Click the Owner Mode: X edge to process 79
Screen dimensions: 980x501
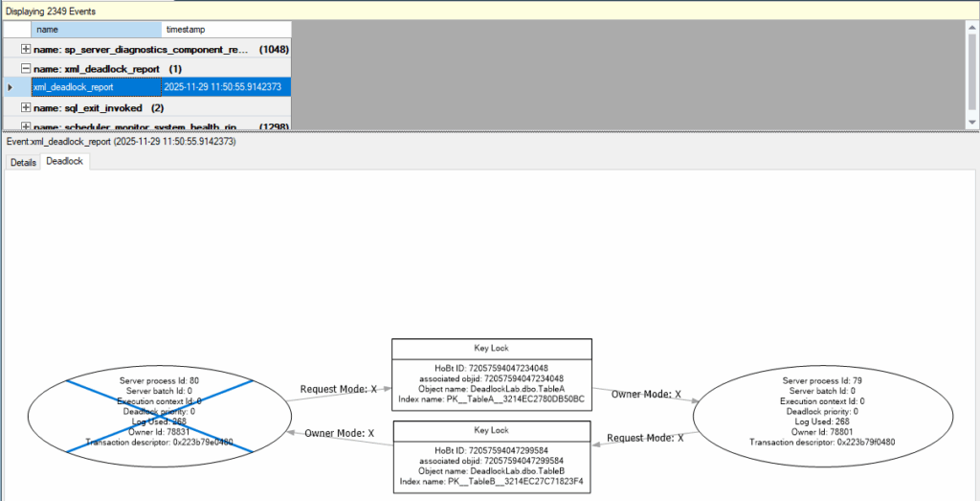click(x=646, y=394)
